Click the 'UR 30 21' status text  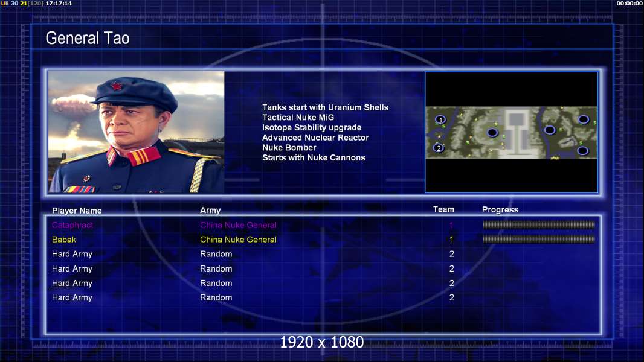[x=14, y=3]
